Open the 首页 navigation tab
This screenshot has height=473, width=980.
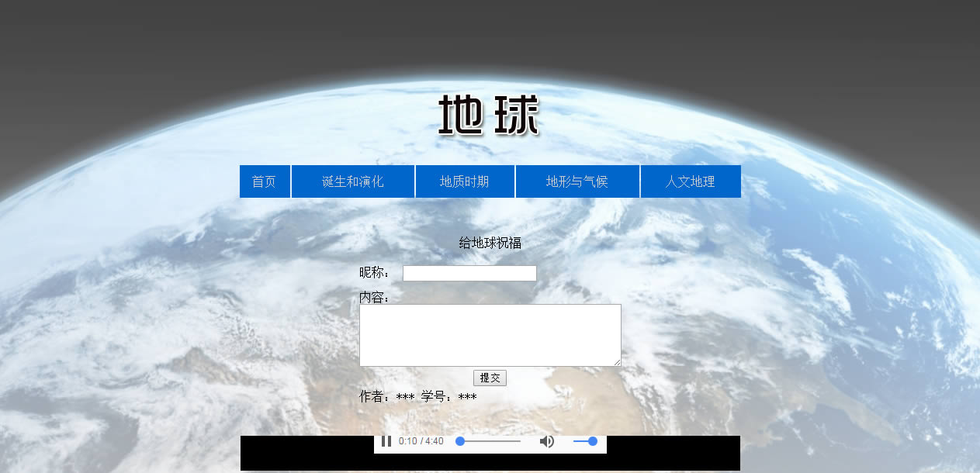tap(264, 181)
